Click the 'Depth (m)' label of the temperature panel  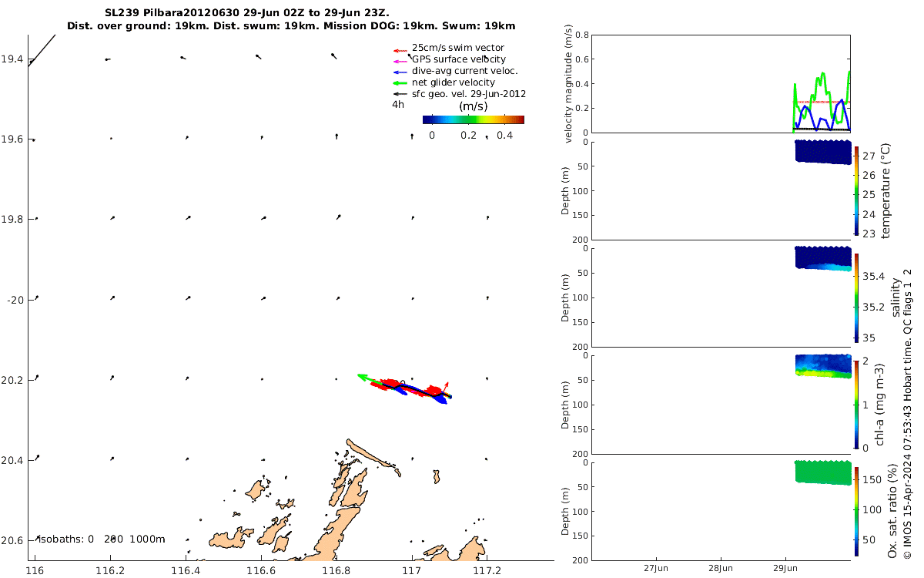(567, 190)
